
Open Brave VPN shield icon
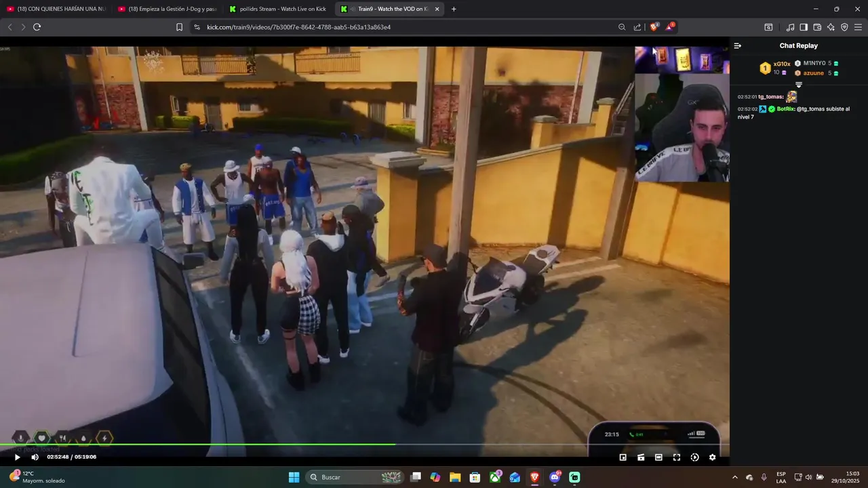[844, 27]
